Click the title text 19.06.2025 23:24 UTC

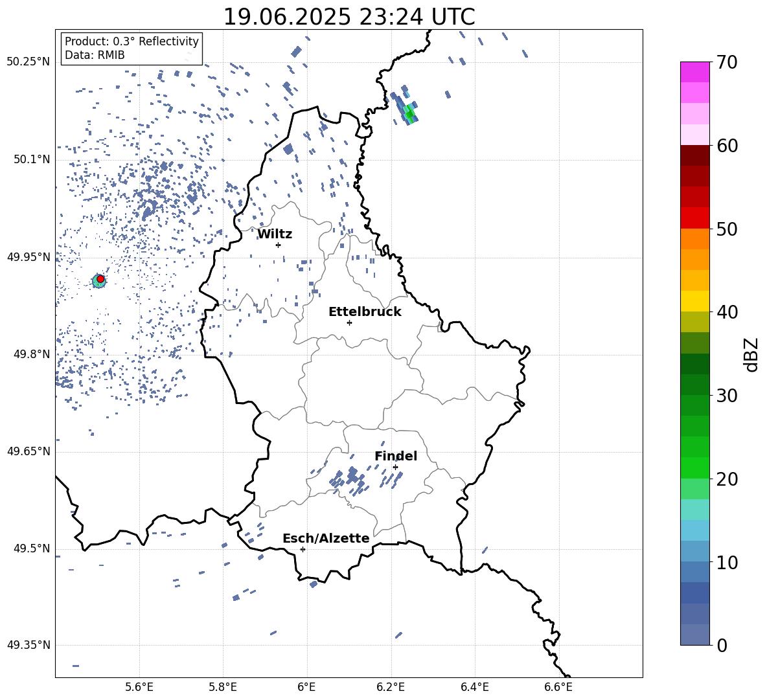point(349,17)
